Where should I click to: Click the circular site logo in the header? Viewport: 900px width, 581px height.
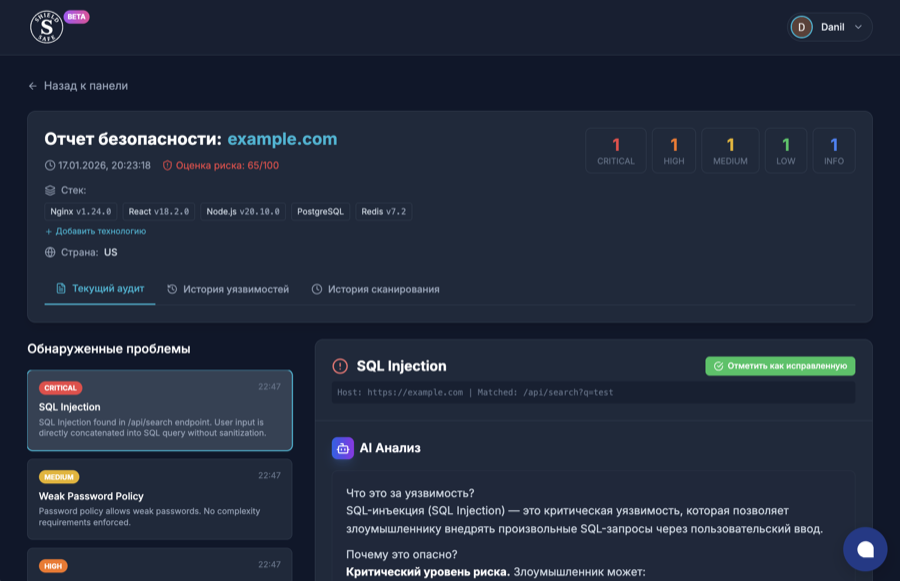tap(48, 27)
